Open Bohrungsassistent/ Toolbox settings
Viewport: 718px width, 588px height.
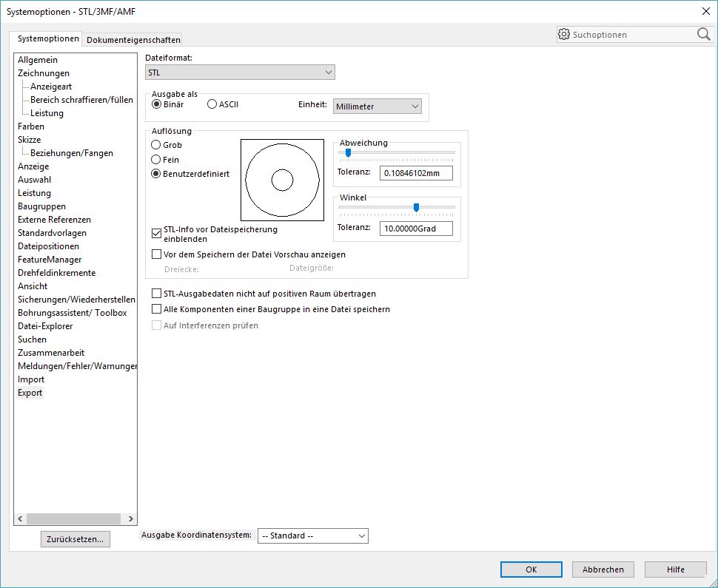(72, 313)
